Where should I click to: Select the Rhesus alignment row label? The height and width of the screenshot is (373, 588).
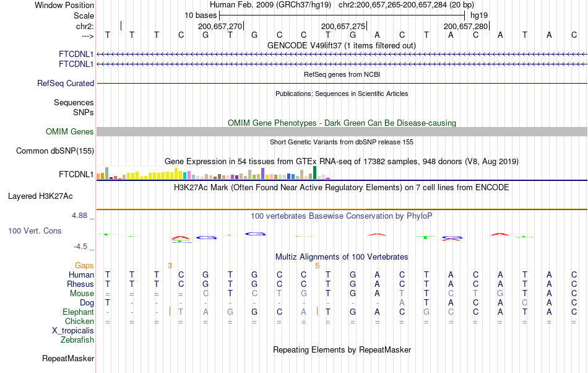click(80, 284)
